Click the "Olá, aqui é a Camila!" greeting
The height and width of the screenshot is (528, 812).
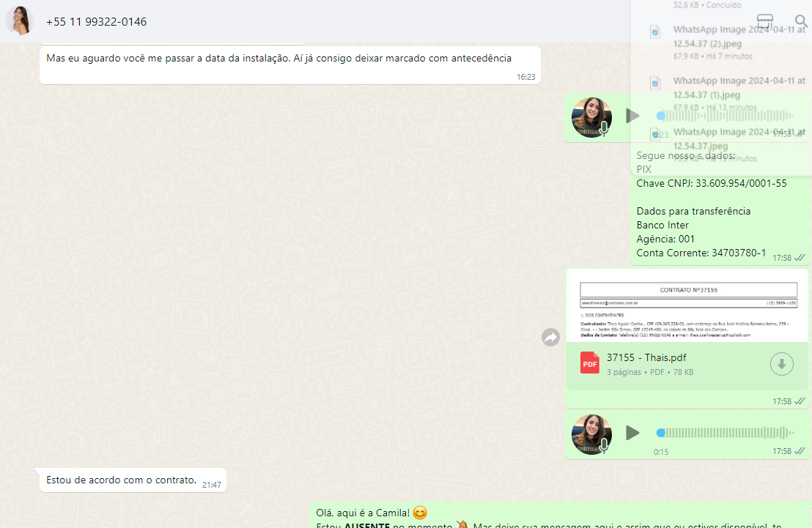pos(363,513)
